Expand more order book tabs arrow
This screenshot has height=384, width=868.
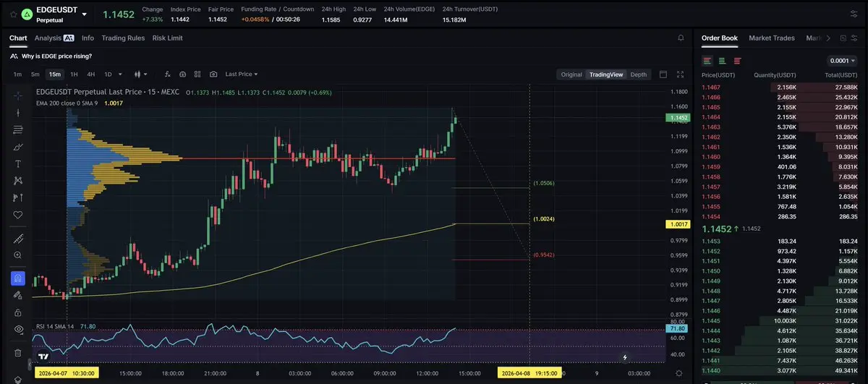coord(830,38)
